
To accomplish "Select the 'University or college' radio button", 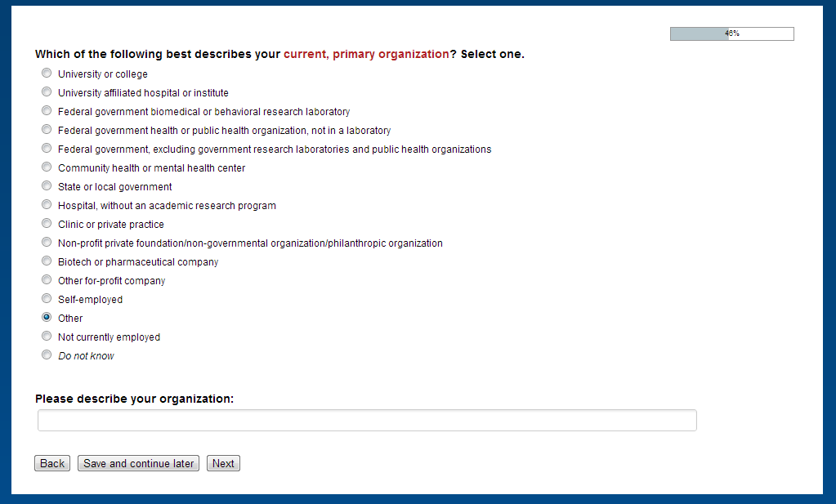I will [47, 74].
